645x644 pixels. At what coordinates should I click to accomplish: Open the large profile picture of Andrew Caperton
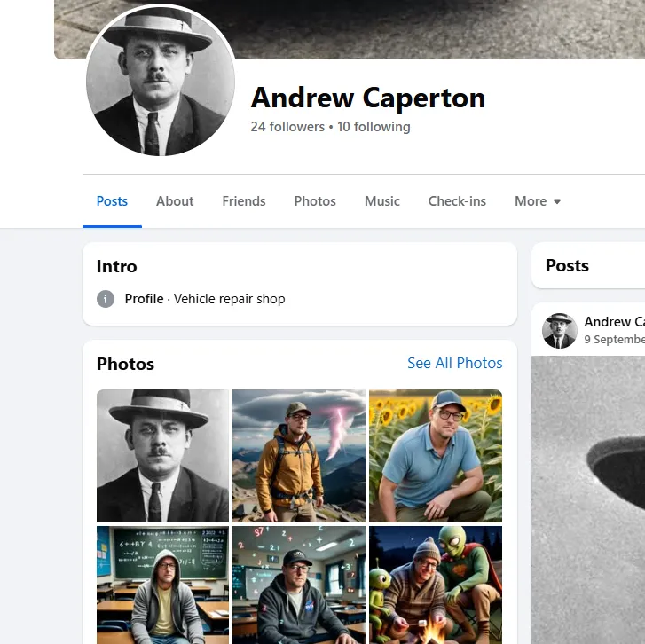click(x=161, y=81)
